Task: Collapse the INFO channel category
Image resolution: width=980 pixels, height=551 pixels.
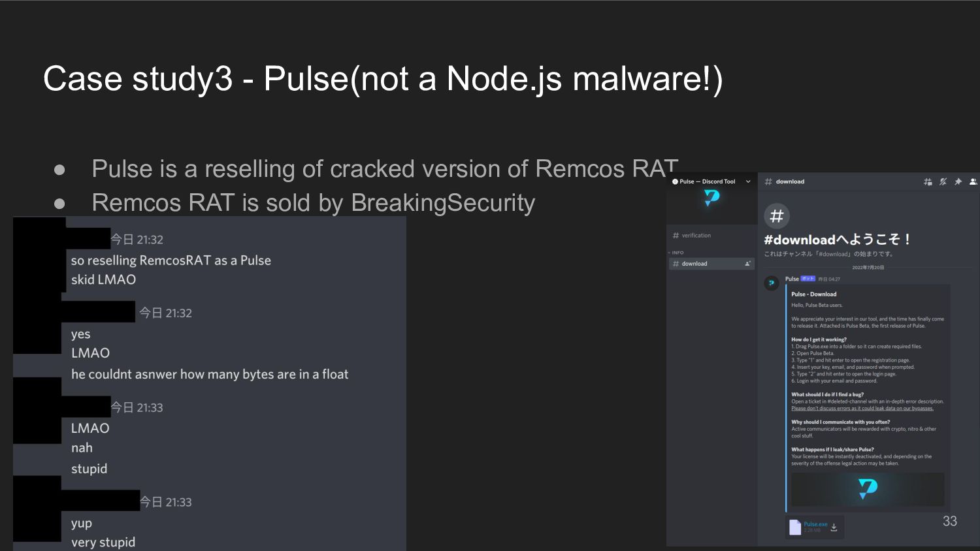Action: [677, 253]
